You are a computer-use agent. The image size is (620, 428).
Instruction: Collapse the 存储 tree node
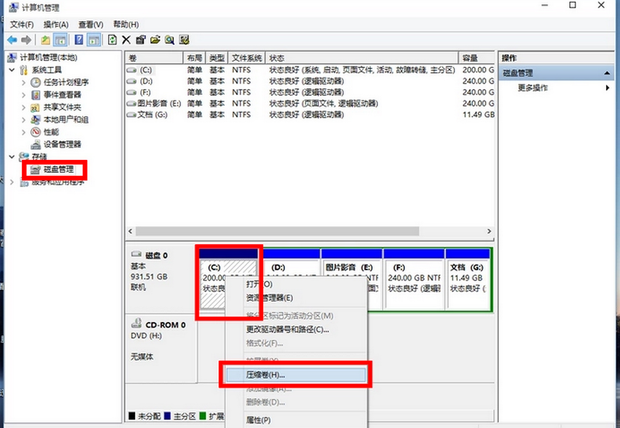12,157
